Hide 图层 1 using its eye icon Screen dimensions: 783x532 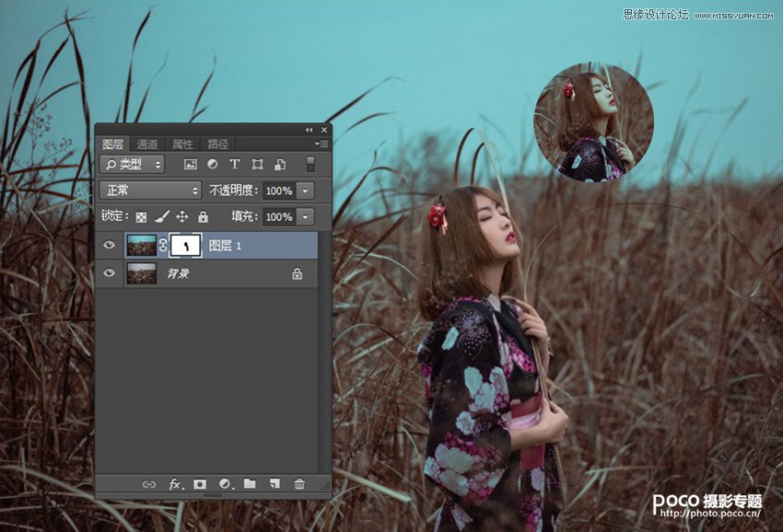coord(110,246)
